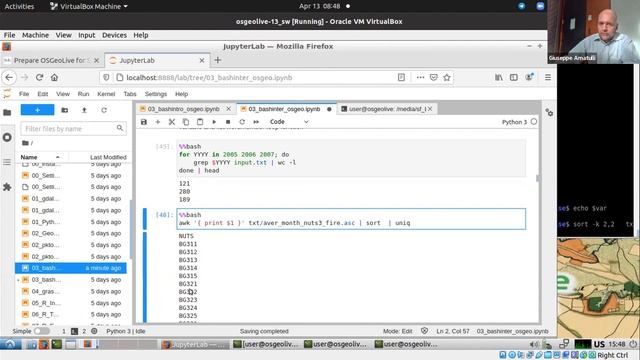Interrupt the kernel stop icon
This screenshot has height=360, width=640.
point(228,122)
